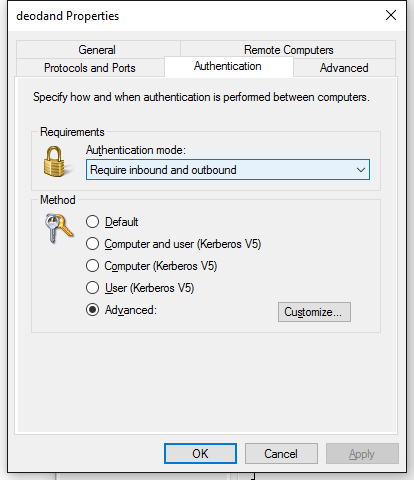
Task: Open the Authentication mode dropdown
Action: (228, 170)
